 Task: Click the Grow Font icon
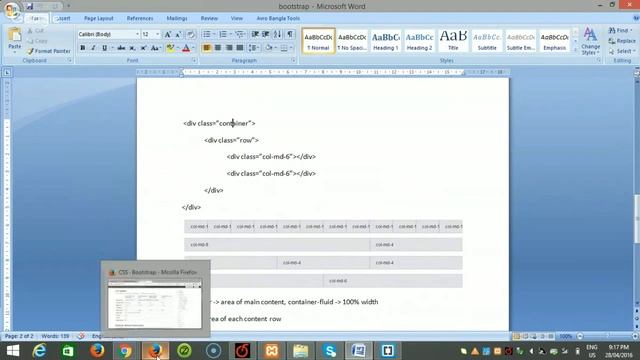168,35
